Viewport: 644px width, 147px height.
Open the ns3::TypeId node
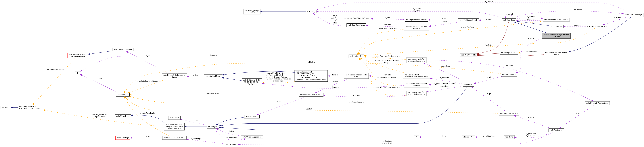point(174,118)
